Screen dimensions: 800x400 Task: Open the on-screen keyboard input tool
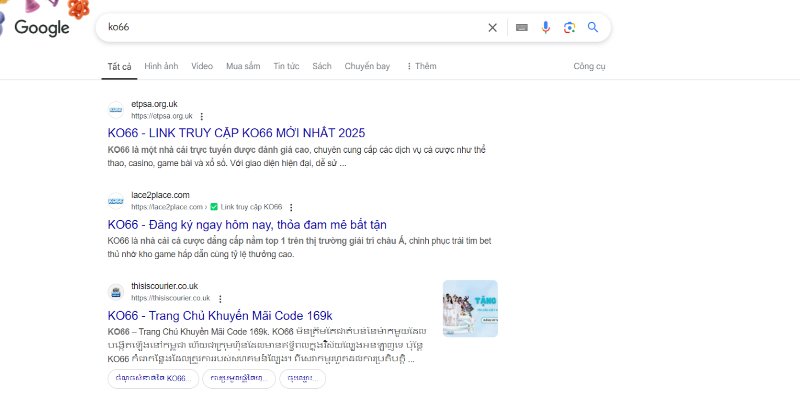pyautogui.click(x=521, y=28)
